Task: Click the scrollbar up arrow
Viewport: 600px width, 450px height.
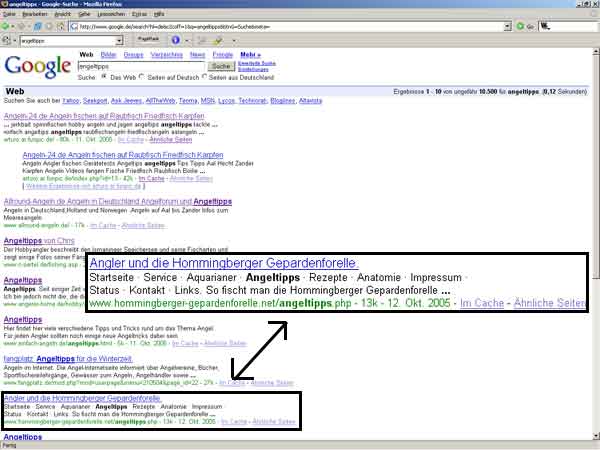Action: (x=596, y=51)
